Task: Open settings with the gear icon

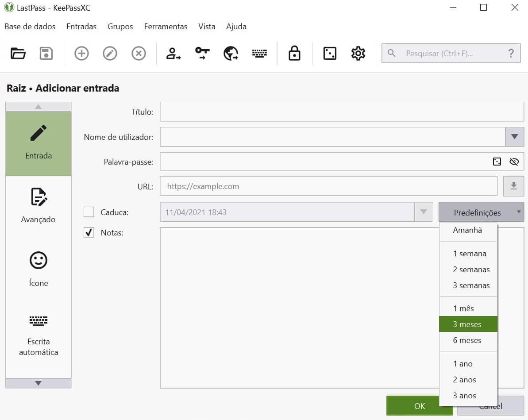Action: click(x=358, y=54)
